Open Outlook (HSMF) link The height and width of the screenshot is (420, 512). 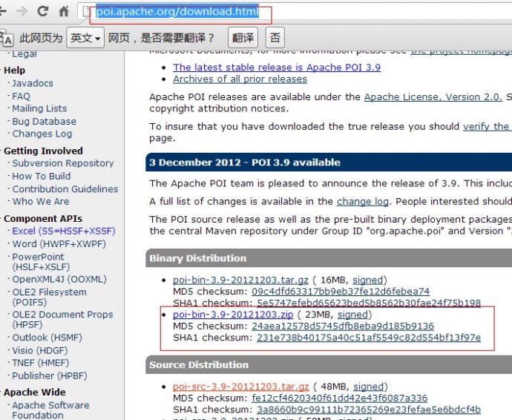[47, 338]
